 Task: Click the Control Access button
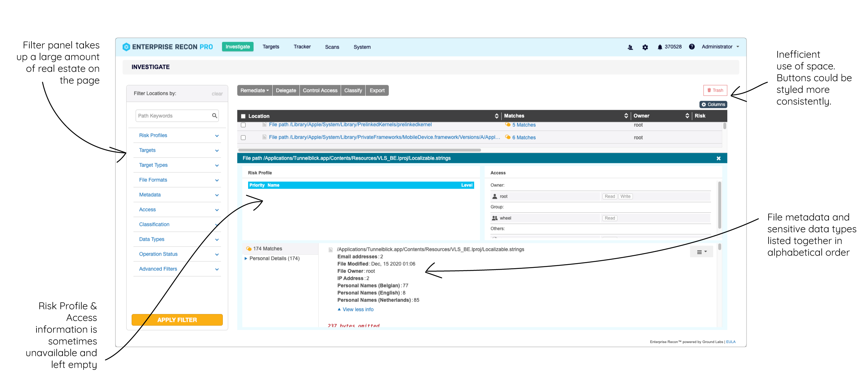(x=320, y=90)
